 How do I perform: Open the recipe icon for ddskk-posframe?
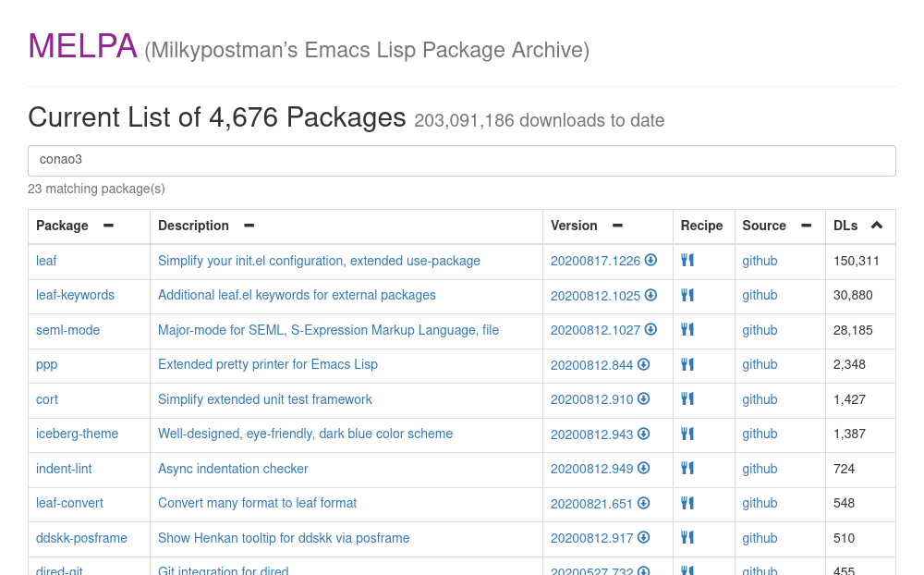(687, 538)
